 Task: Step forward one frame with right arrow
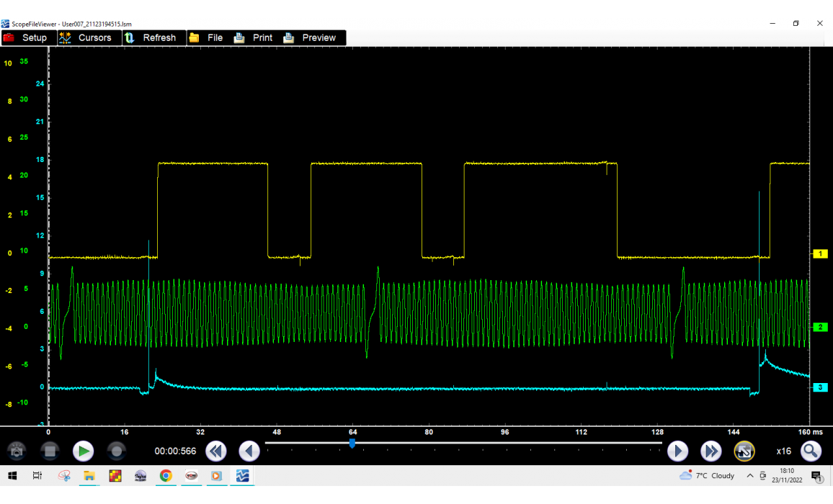(x=677, y=451)
